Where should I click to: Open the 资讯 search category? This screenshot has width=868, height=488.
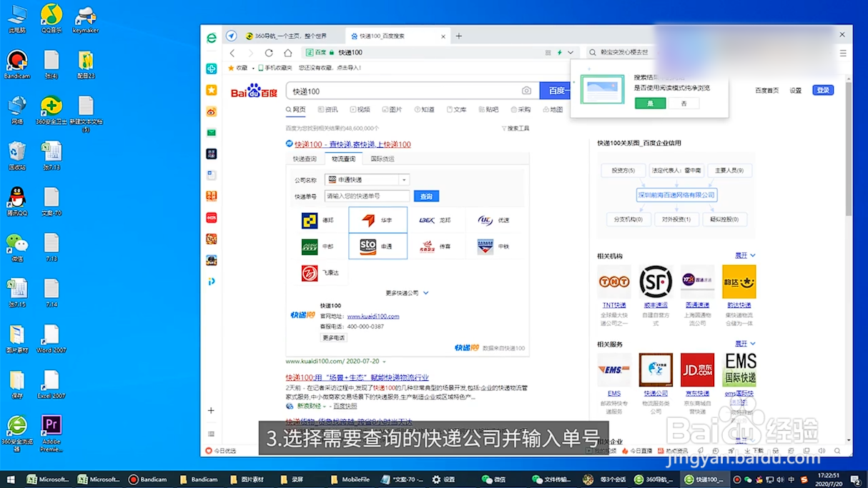coord(328,109)
